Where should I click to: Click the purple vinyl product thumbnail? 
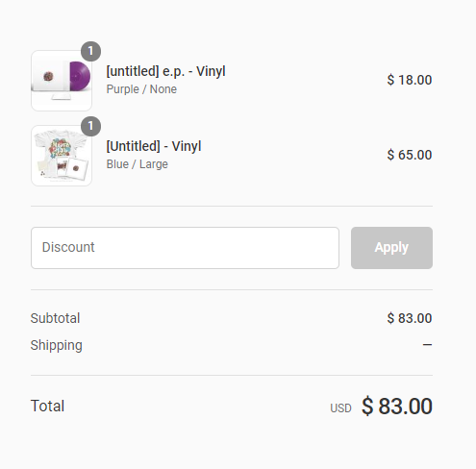coord(62,81)
